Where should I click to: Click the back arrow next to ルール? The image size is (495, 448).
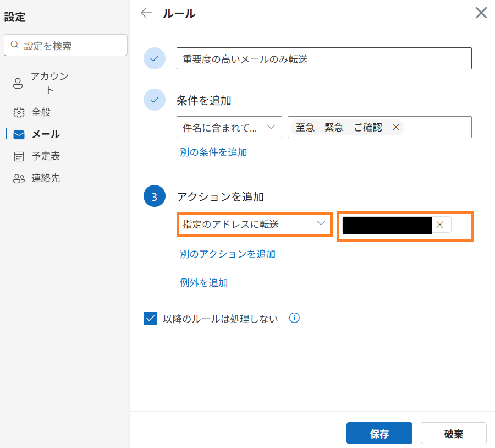tap(146, 13)
